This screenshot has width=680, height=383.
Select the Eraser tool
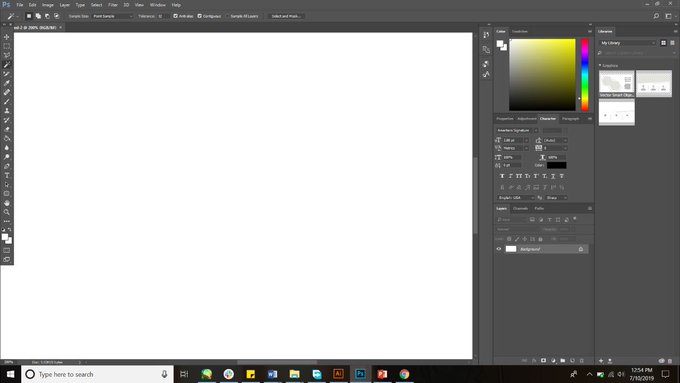pos(7,129)
